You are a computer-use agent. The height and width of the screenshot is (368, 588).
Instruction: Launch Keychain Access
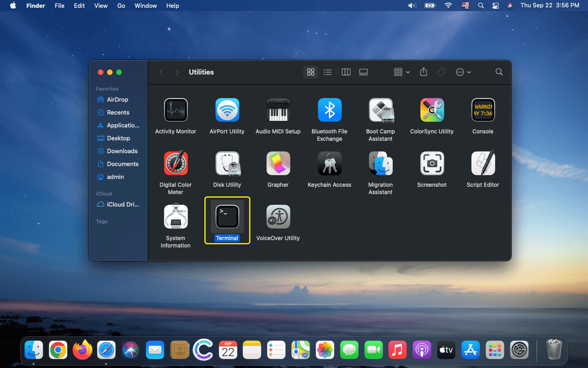coord(329,163)
